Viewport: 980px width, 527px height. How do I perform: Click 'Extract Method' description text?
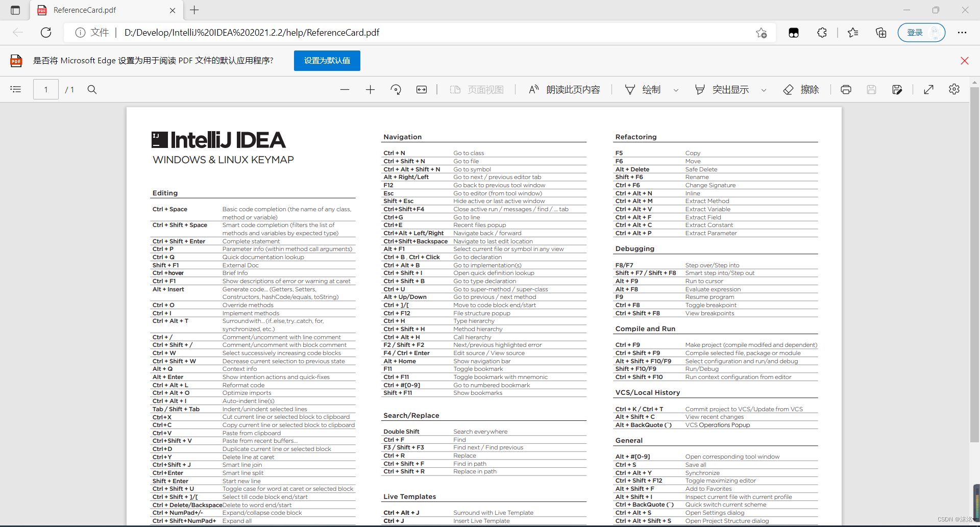click(x=707, y=201)
